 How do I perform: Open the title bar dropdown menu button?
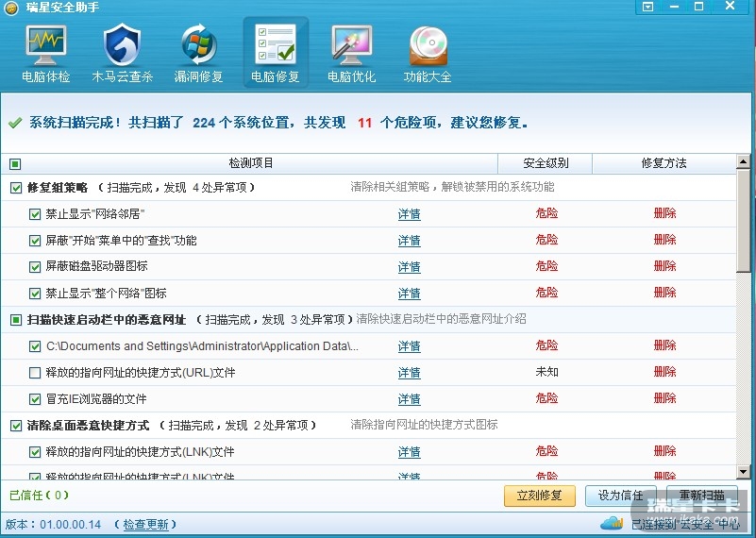click(648, 7)
